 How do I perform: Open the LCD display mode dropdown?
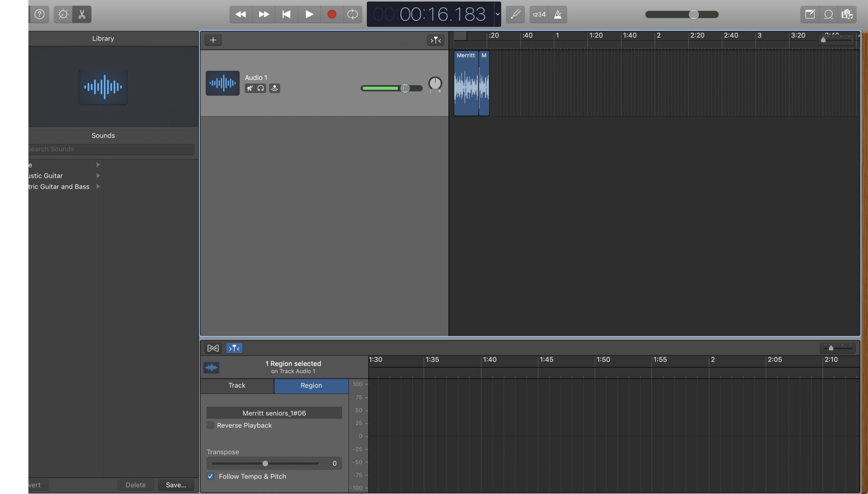coord(498,14)
